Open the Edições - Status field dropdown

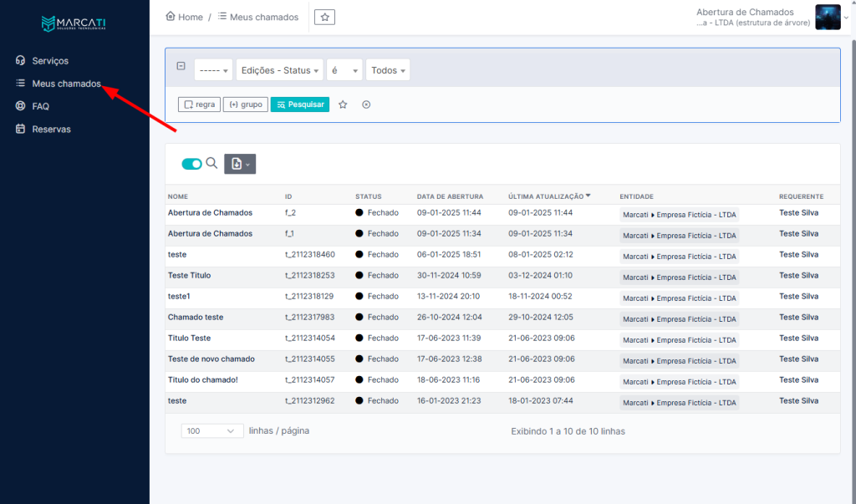pyautogui.click(x=279, y=70)
